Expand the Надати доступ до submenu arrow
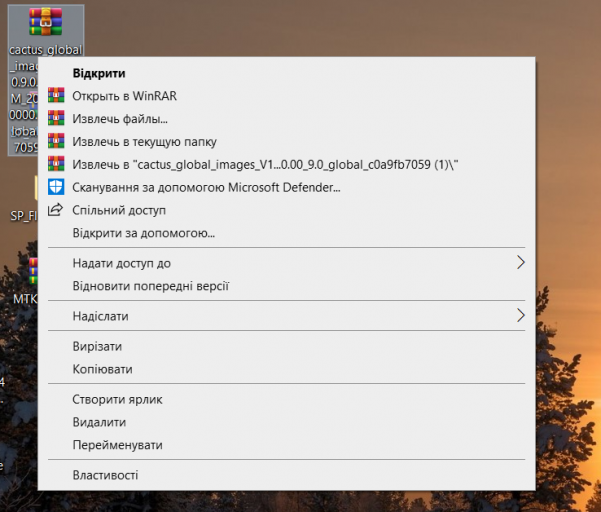Image resolution: width=601 pixels, height=512 pixels. pos(521,263)
